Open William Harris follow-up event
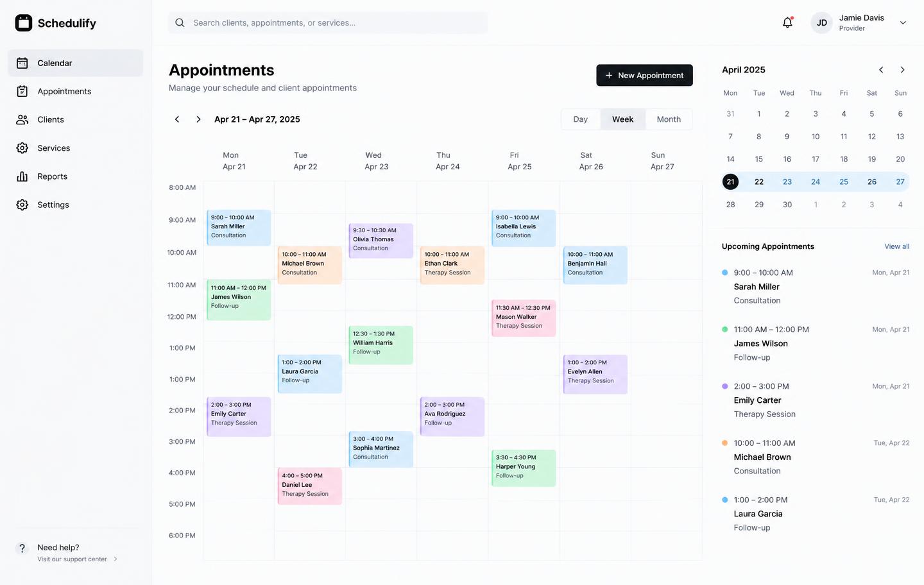This screenshot has height=585, width=924. point(381,345)
